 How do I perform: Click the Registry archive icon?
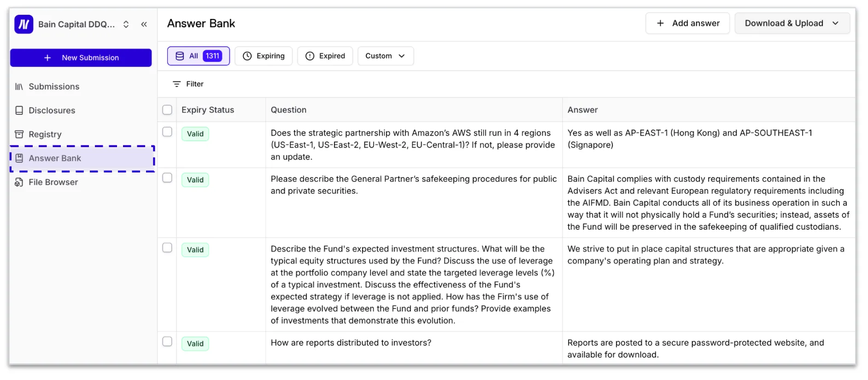(x=19, y=135)
